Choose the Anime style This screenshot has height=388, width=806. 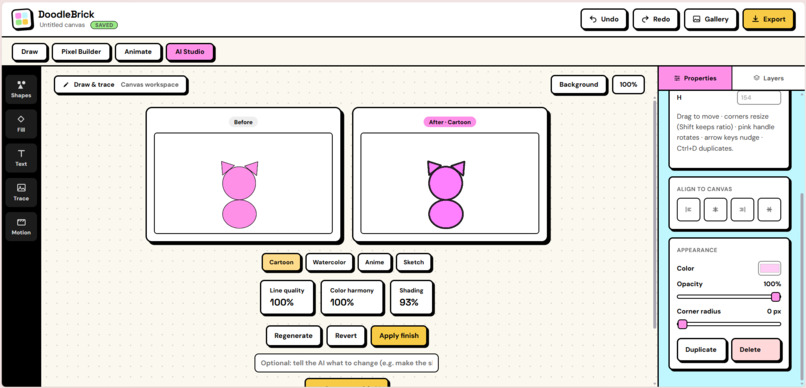tap(374, 263)
